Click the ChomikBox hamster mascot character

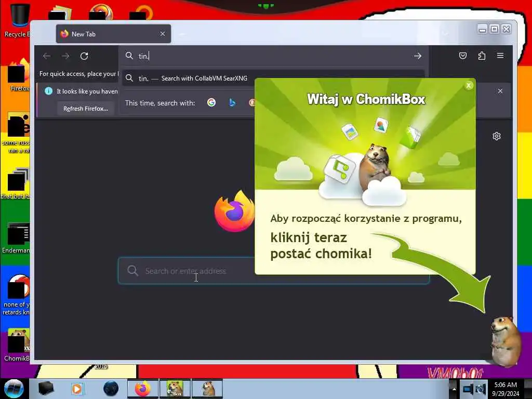[506, 341]
